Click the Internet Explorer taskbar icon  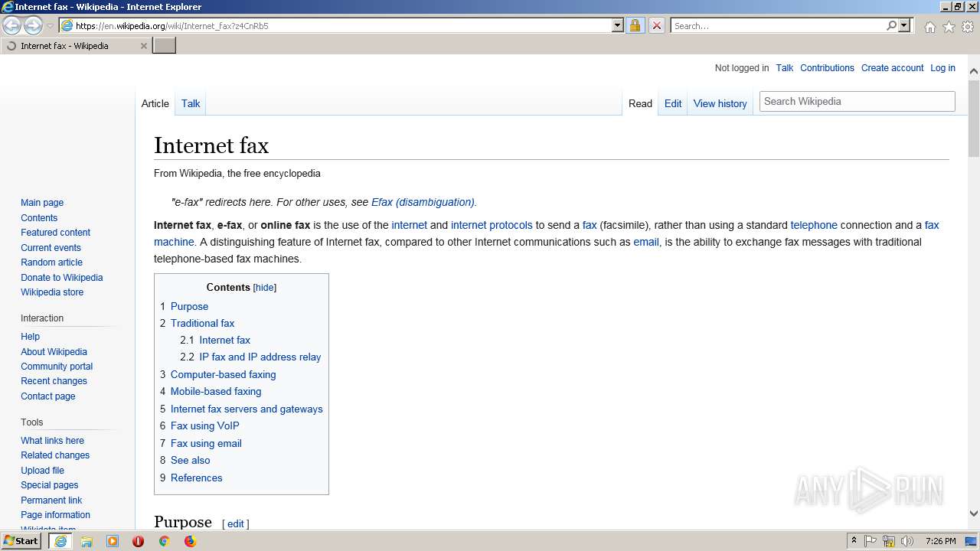60,541
